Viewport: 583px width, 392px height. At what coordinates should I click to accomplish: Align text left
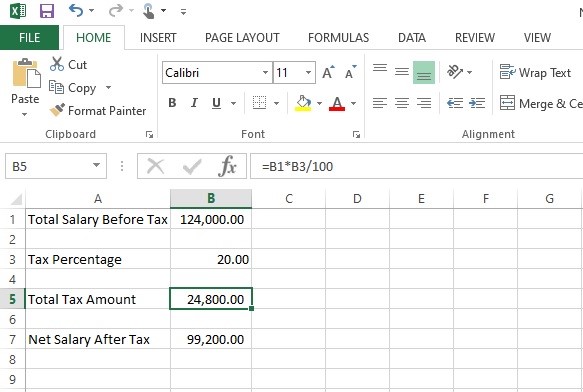click(380, 103)
